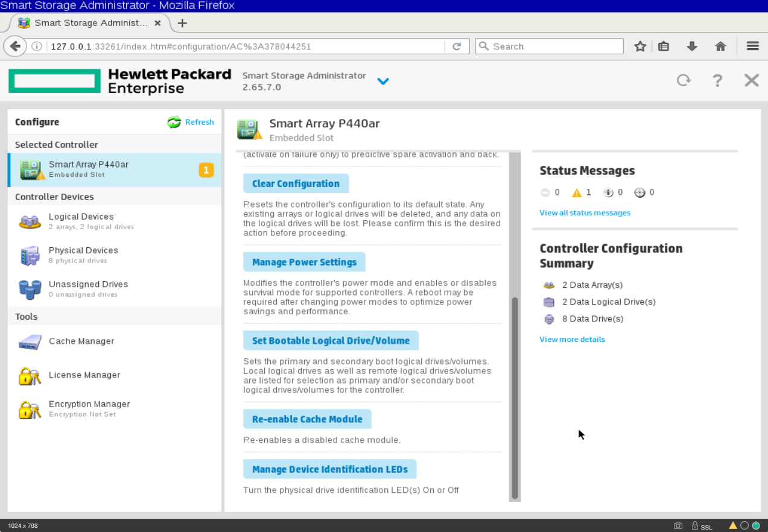Open Unassigned Drives icon

[30, 290]
